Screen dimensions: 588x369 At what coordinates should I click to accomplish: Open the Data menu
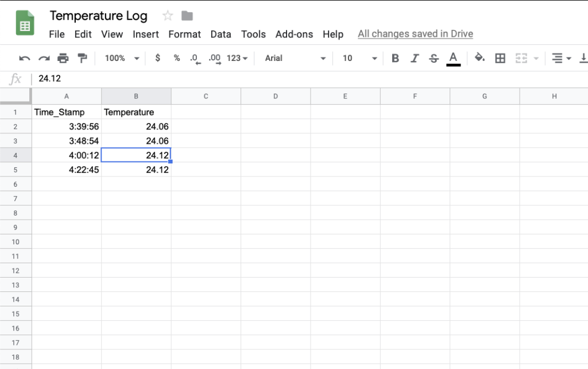click(221, 34)
